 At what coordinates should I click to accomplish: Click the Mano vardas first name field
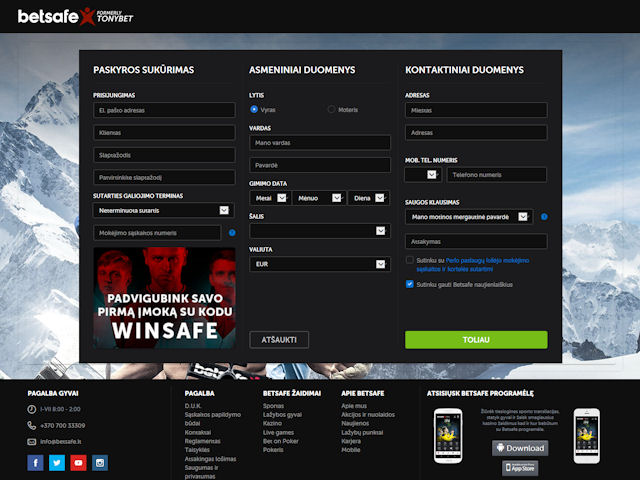coord(320,143)
